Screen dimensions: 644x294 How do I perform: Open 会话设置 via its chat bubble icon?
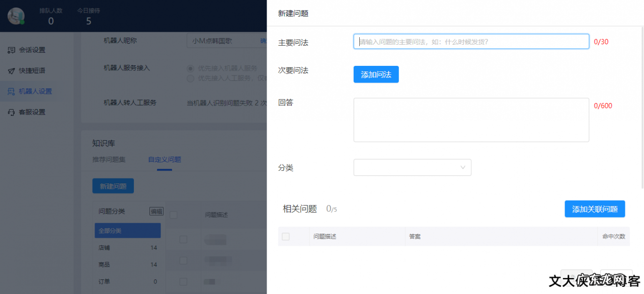pyautogui.click(x=11, y=50)
